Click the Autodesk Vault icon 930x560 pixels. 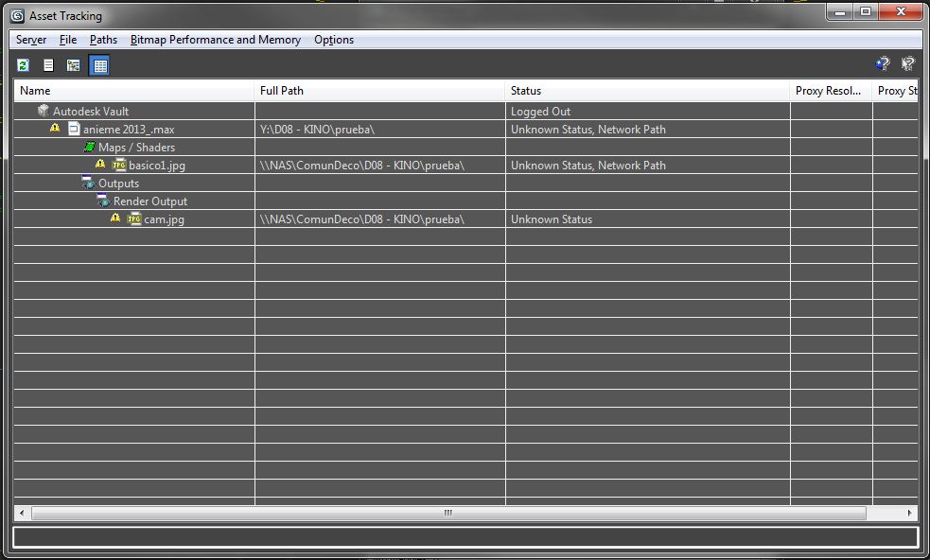pyautogui.click(x=43, y=111)
